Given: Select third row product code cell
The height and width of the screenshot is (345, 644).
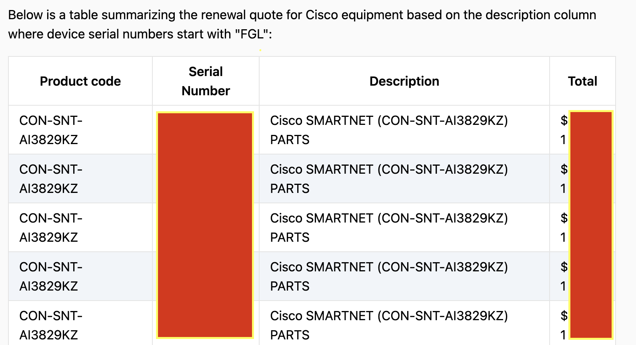Looking at the screenshot, I should (51, 228).
